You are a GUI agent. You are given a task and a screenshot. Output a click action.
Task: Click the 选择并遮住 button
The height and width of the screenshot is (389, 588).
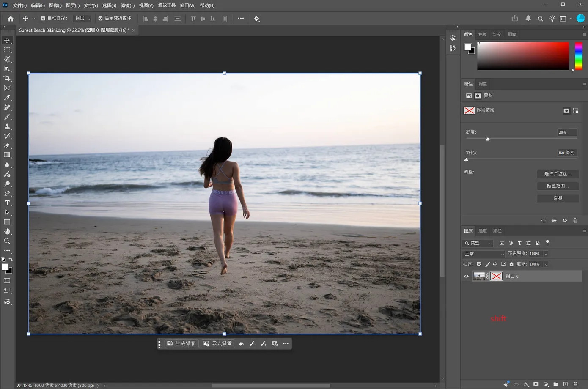[x=558, y=174]
